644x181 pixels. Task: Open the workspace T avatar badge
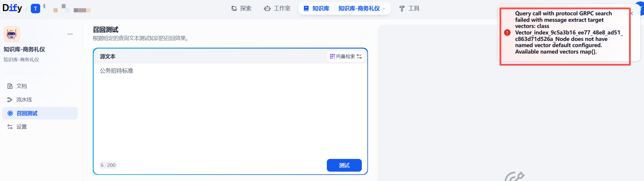[36, 9]
